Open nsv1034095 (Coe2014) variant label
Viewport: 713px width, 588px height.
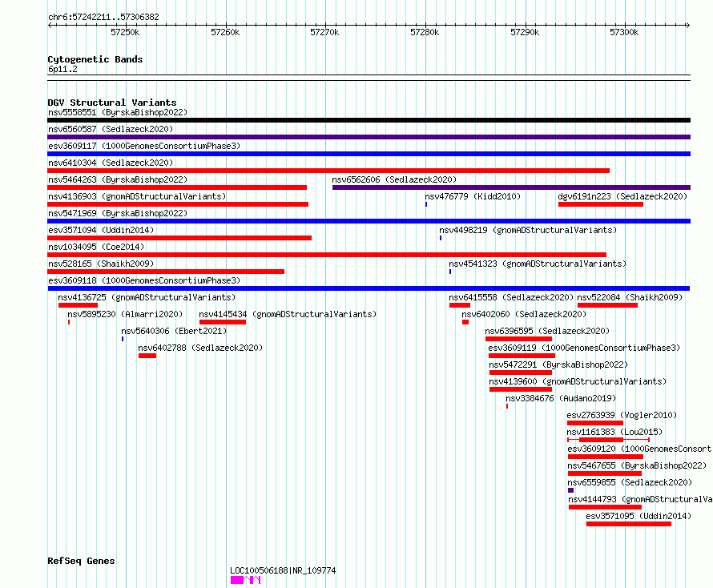point(96,247)
